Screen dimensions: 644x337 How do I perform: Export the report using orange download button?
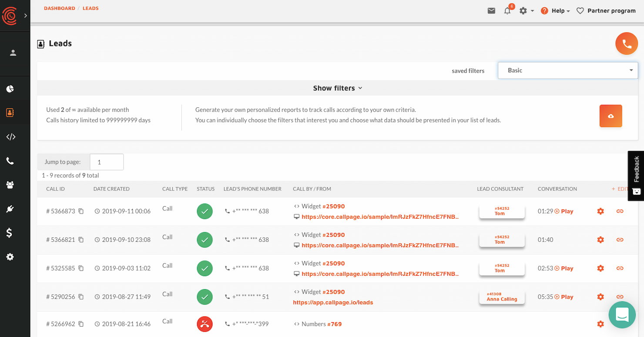[x=610, y=116]
